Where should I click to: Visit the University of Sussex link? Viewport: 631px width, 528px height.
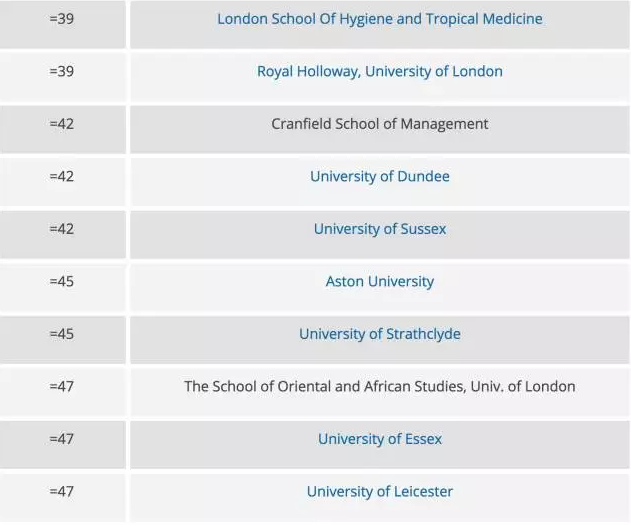(380, 229)
